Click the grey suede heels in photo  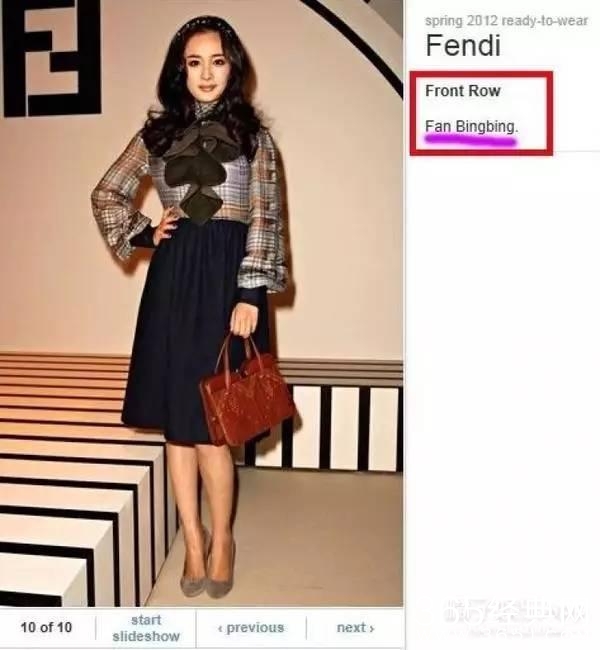click(x=208, y=572)
